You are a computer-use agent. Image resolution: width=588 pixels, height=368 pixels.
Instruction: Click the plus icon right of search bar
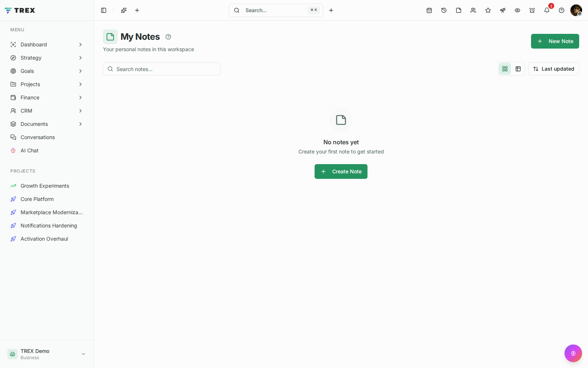(x=331, y=10)
